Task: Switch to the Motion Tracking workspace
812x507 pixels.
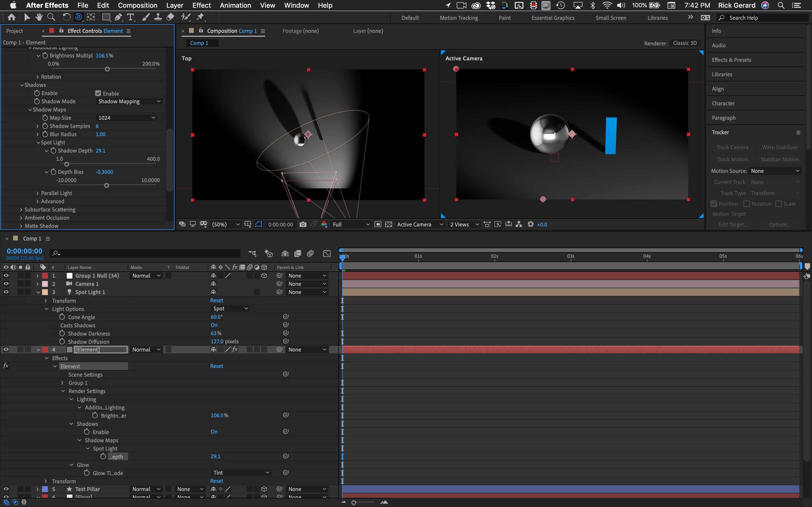Action: point(459,18)
